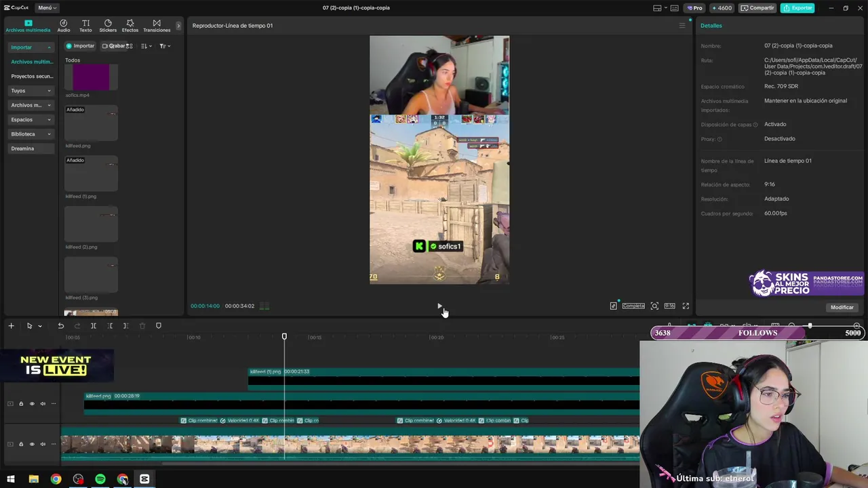The width and height of the screenshot is (868, 488).
Task: Click the Compartir button
Action: pyautogui.click(x=757, y=7)
